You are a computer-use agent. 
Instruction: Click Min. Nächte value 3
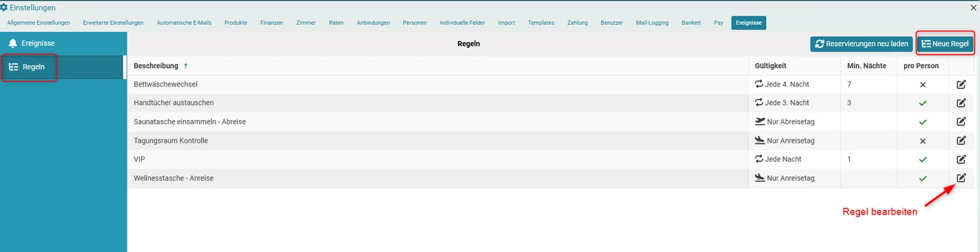[849, 102]
